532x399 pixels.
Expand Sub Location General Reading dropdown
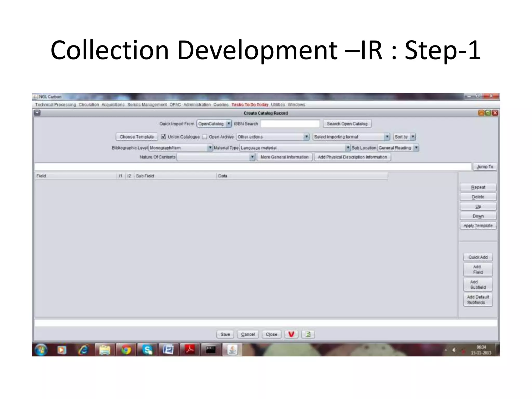coord(398,148)
